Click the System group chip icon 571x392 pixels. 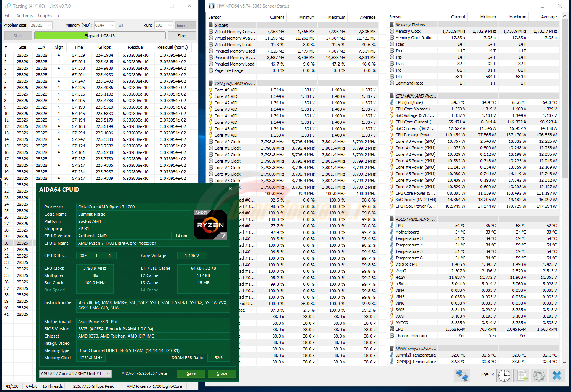click(x=211, y=25)
